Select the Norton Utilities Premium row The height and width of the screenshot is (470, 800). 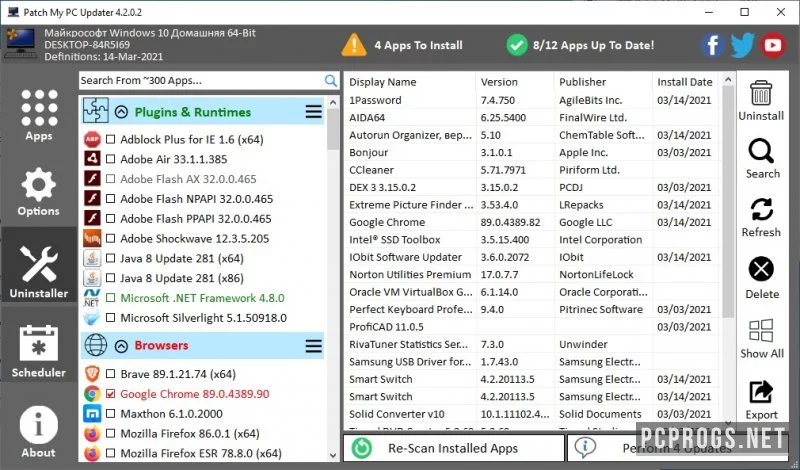tap(532, 275)
